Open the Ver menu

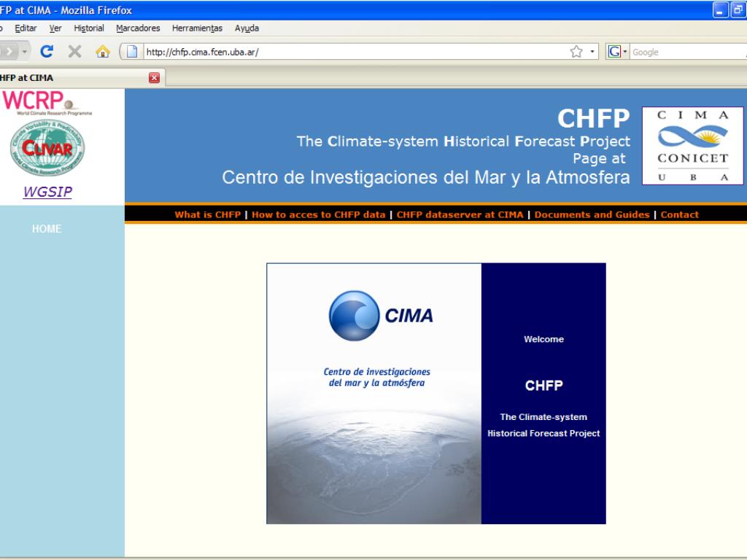point(55,28)
